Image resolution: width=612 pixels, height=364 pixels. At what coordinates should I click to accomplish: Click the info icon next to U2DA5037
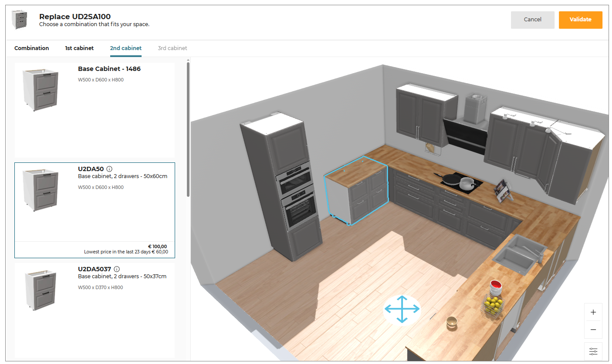[x=117, y=269]
